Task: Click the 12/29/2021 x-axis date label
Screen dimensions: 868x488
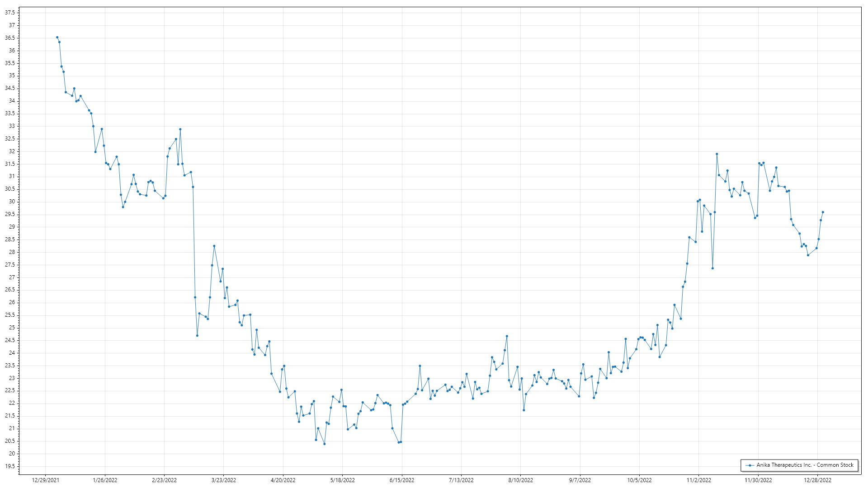Action: (x=45, y=480)
